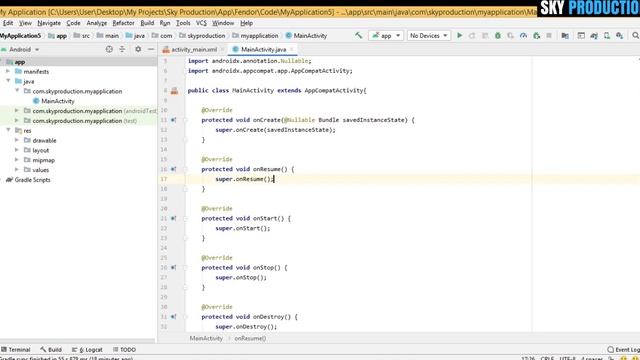Click onResume() in bottom editor breadcrumb
Viewport: 640px width, 360px height.
pyautogui.click(x=250, y=338)
